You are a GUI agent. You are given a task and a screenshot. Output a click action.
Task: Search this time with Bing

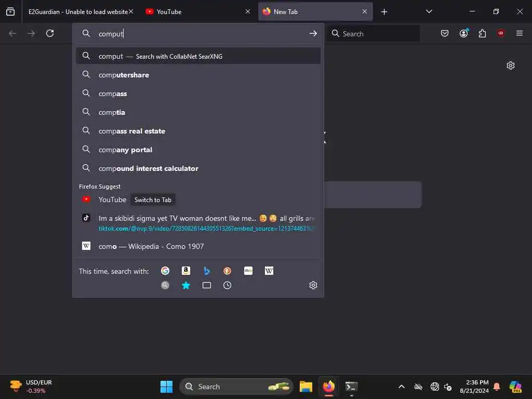tap(207, 271)
